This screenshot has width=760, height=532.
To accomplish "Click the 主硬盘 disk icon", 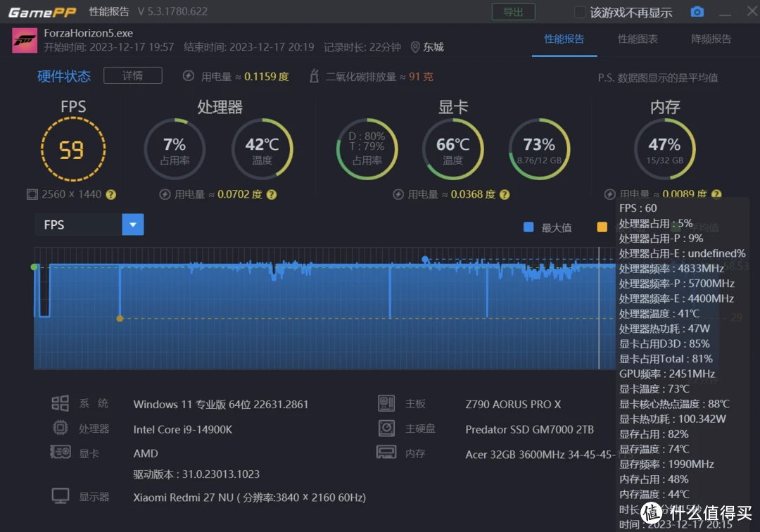I will click(386, 428).
